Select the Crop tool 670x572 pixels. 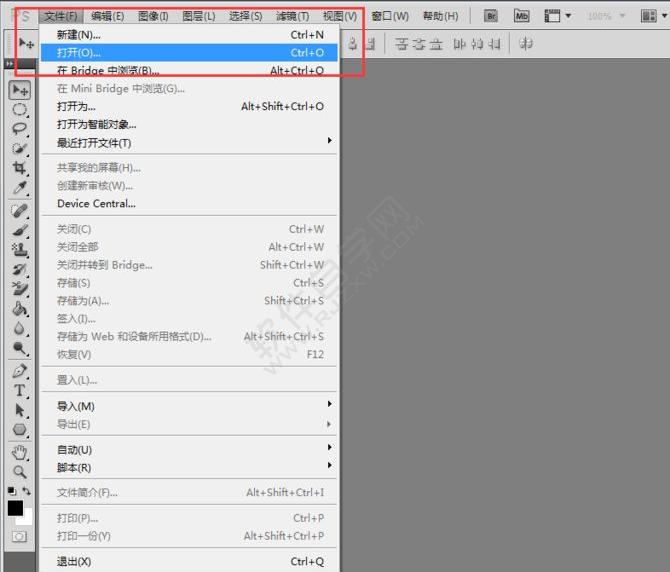point(20,167)
